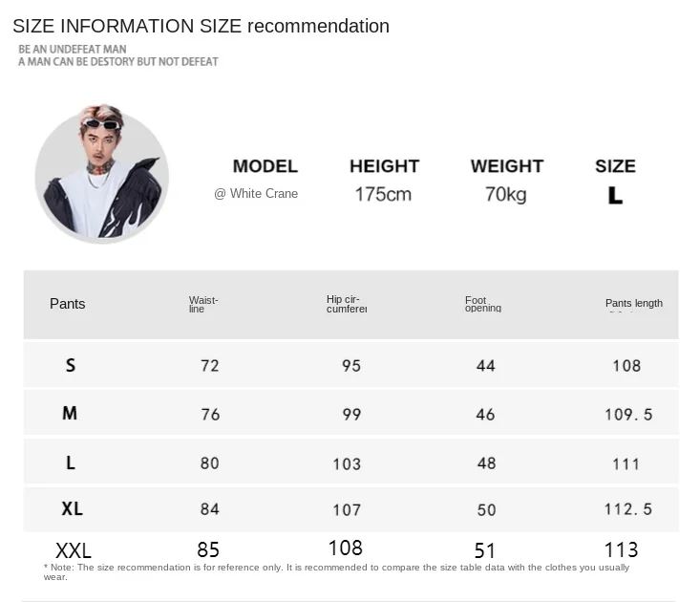
Task: Click pants length value 109.5
Action: point(627,415)
